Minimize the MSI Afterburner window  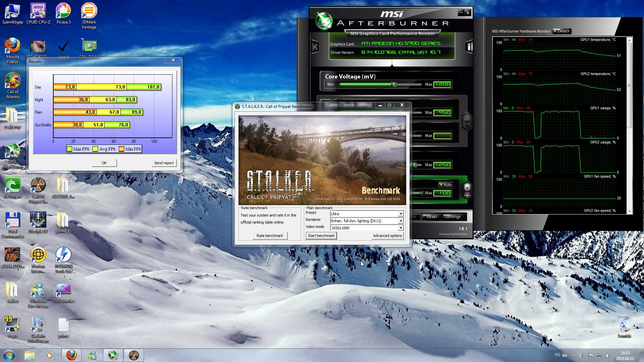pyautogui.click(x=461, y=13)
